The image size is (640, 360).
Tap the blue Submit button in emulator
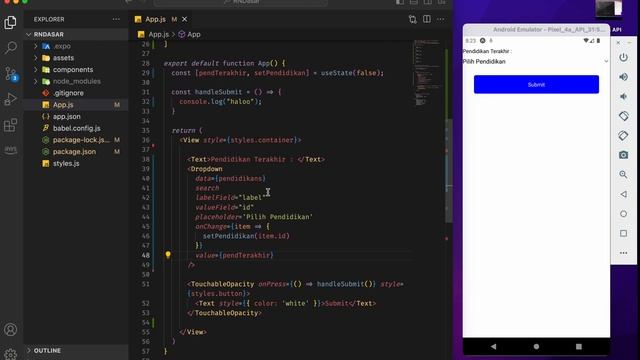coord(536,84)
